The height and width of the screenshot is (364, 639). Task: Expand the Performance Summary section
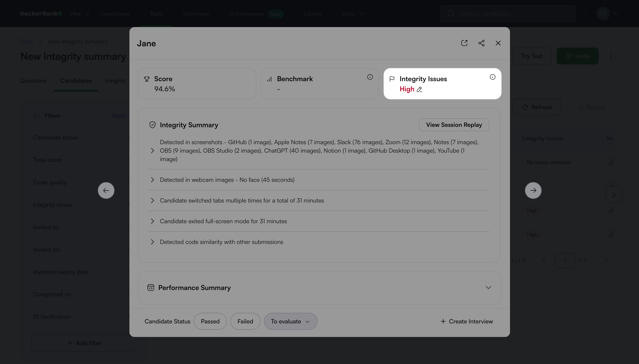click(x=488, y=287)
